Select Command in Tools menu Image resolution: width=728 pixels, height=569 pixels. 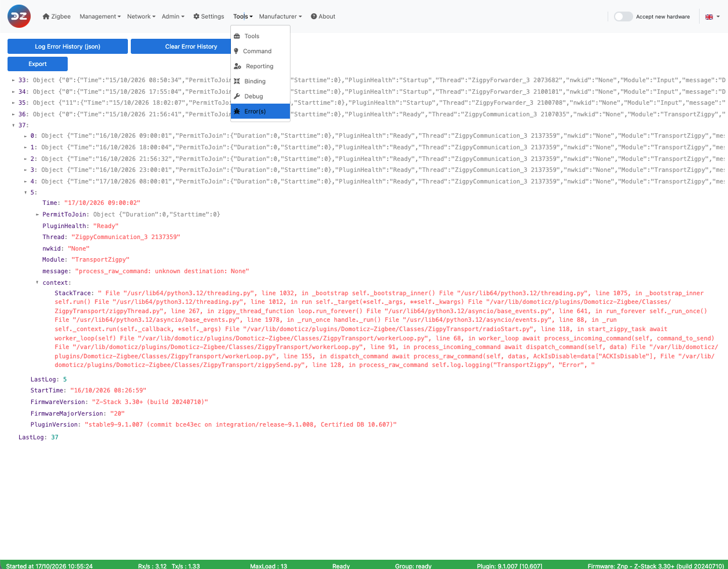pyautogui.click(x=260, y=51)
